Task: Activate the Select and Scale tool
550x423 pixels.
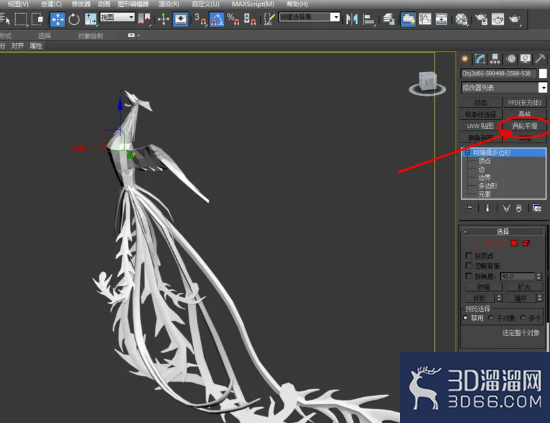Action: 90,19
